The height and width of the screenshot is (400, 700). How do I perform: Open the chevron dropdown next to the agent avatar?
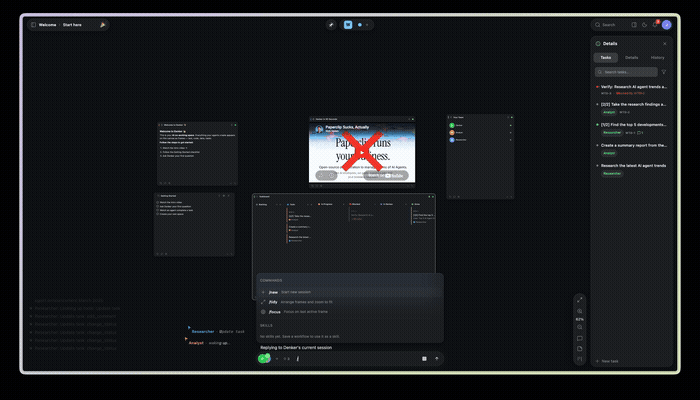[277, 358]
